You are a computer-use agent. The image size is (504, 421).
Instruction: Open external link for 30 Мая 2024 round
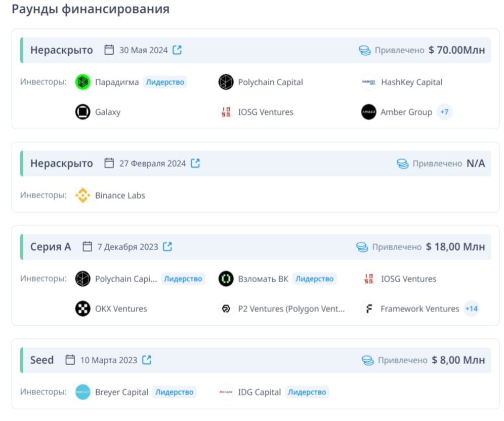pos(177,50)
